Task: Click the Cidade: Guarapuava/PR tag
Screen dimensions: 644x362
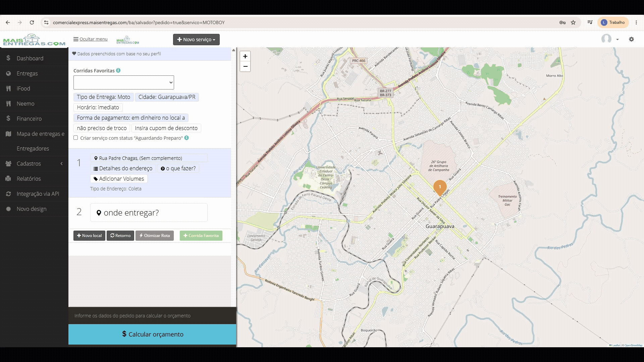Action: (167, 97)
